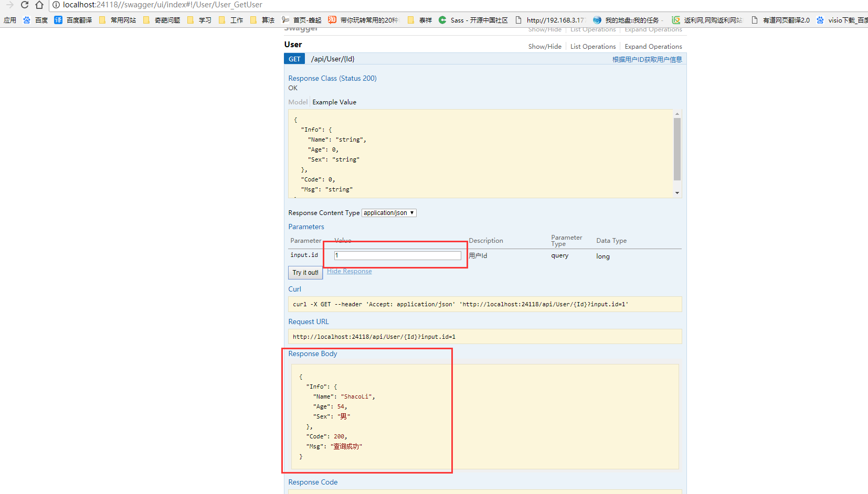Click the input.id parameter name
The width and height of the screenshot is (868, 494).
click(304, 255)
